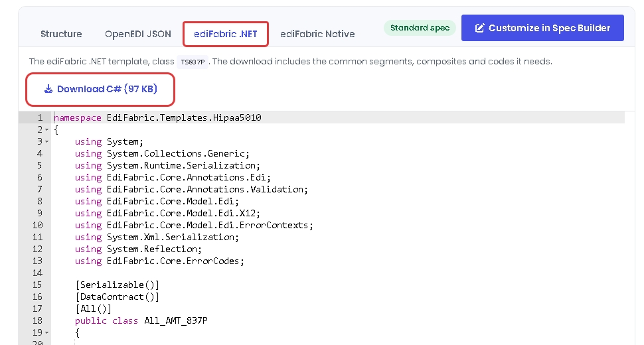The image size is (644, 345).
Task: Click Download C# (97 KB) button
Action: (100, 89)
